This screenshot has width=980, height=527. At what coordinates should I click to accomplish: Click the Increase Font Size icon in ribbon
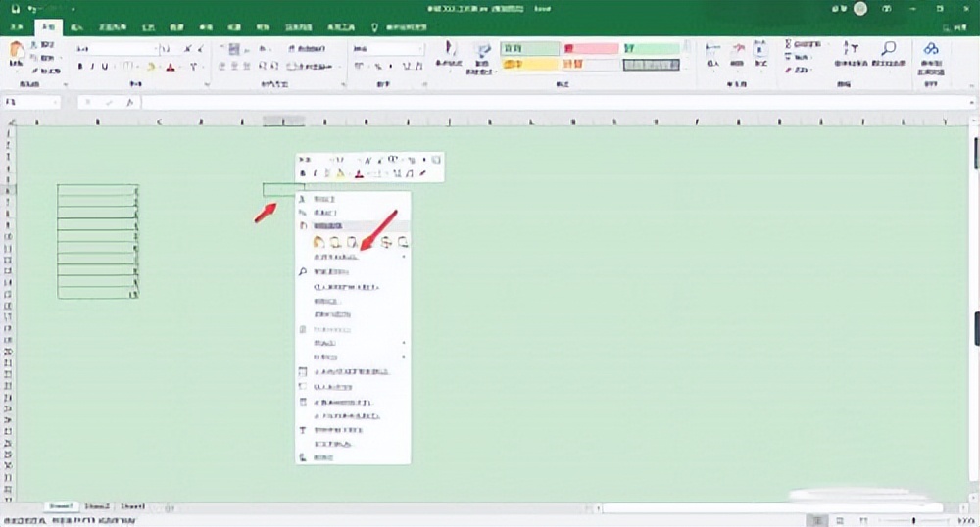click(187, 49)
